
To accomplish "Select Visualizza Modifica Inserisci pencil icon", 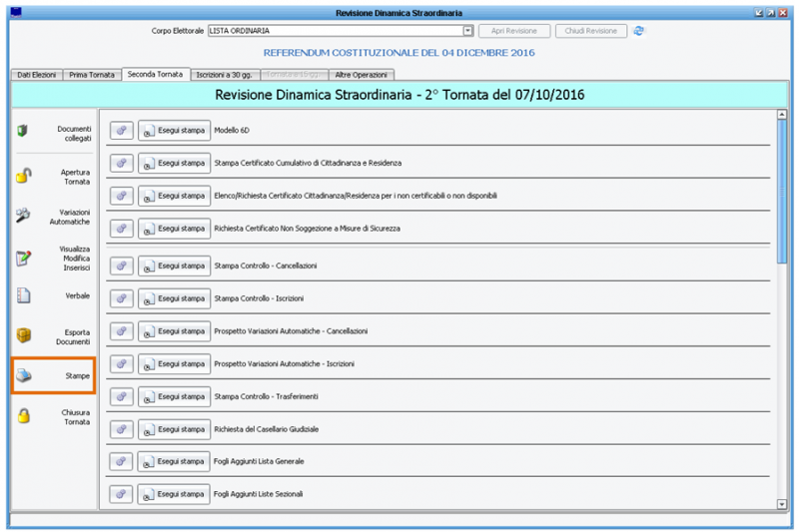I will 23,259.
